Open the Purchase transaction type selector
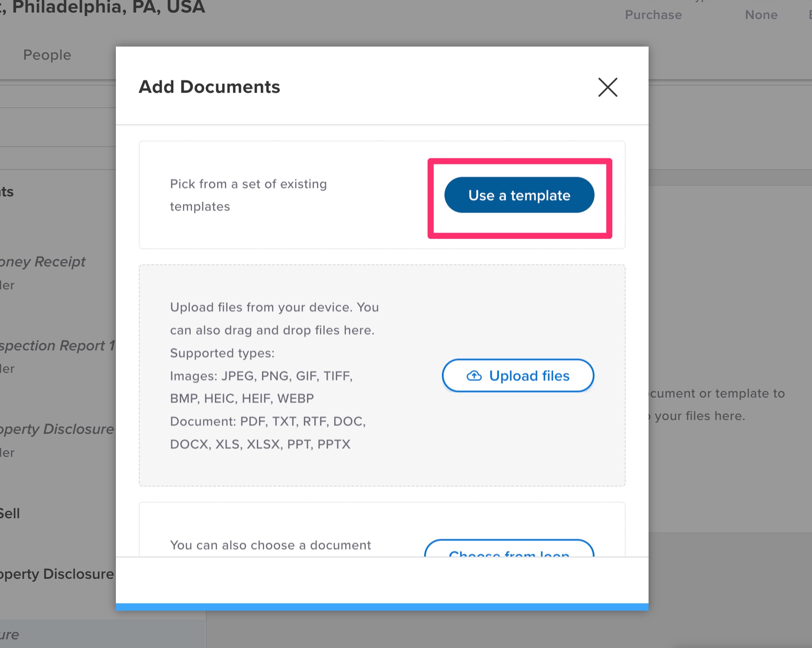The height and width of the screenshot is (648, 812). 653,15
